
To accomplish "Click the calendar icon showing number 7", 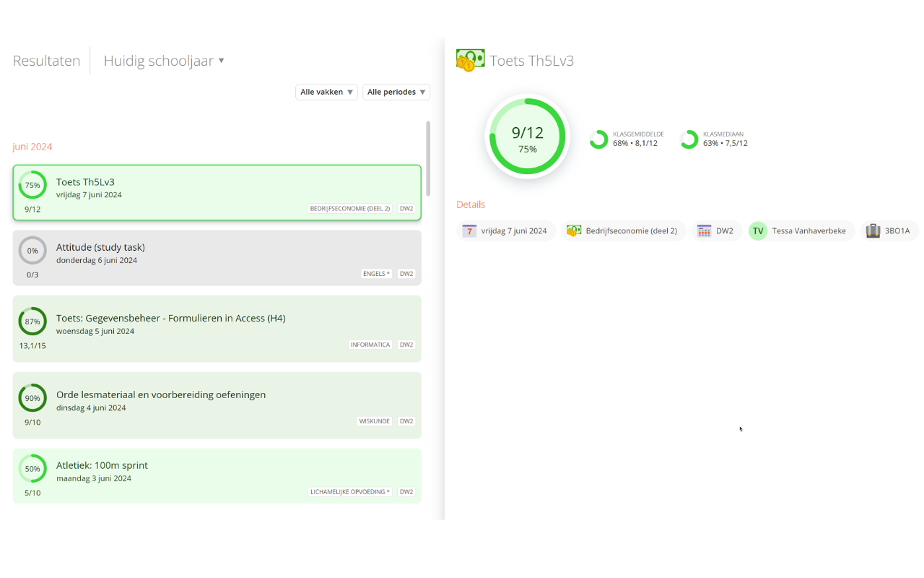I will tap(470, 230).
